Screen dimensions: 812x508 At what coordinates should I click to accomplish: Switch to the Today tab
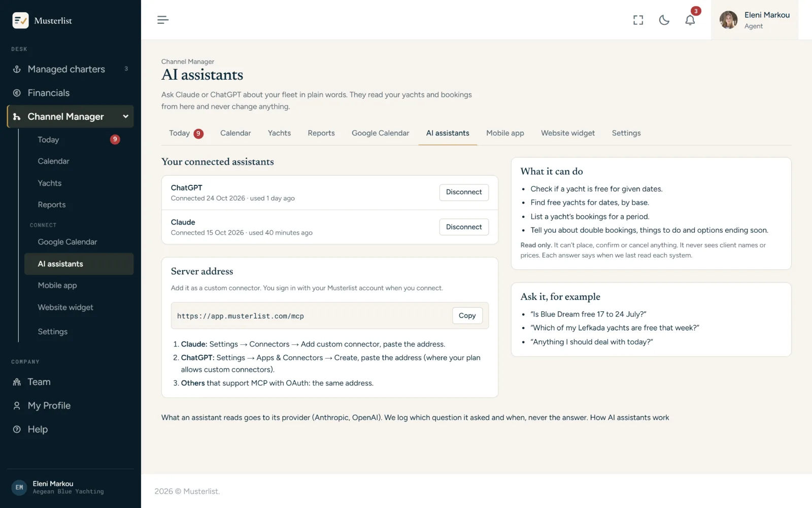186,133
